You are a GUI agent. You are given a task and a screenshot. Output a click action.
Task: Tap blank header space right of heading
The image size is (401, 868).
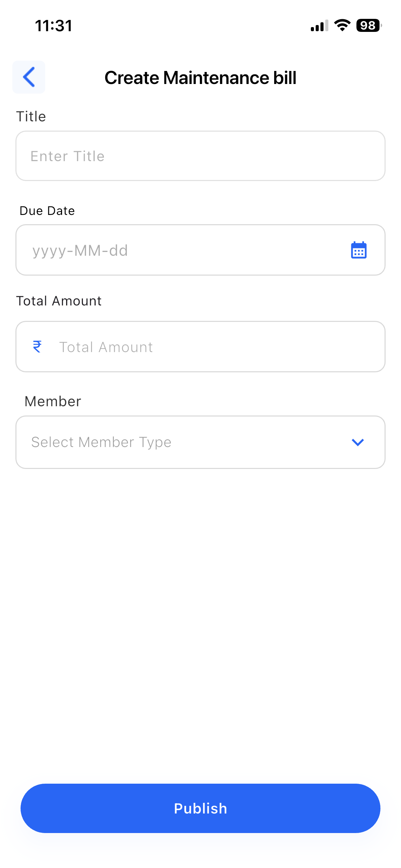[346, 78]
